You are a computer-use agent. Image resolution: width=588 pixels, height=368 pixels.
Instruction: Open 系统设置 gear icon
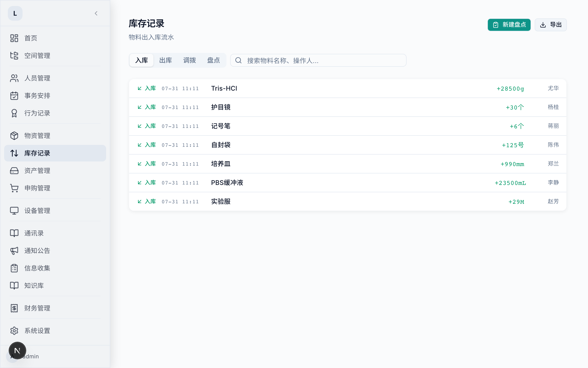click(x=14, y=331)
